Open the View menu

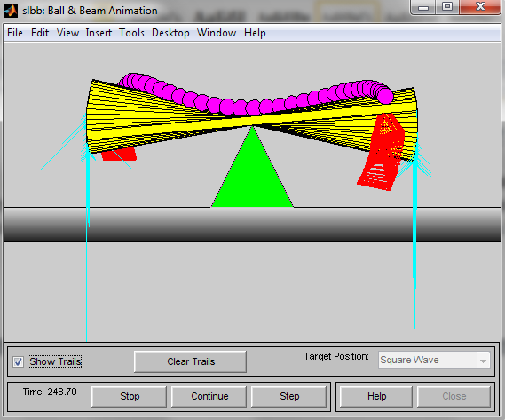(67, 33)
